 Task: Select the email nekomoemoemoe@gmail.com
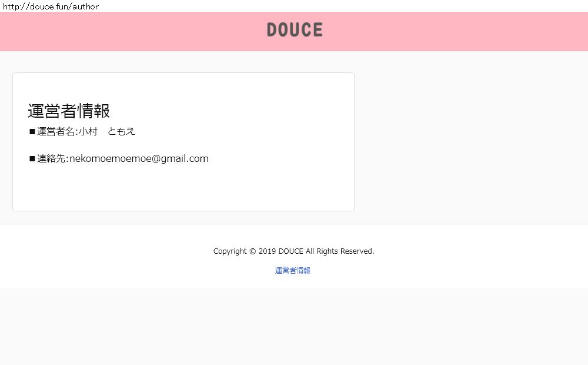coord(139,159)
